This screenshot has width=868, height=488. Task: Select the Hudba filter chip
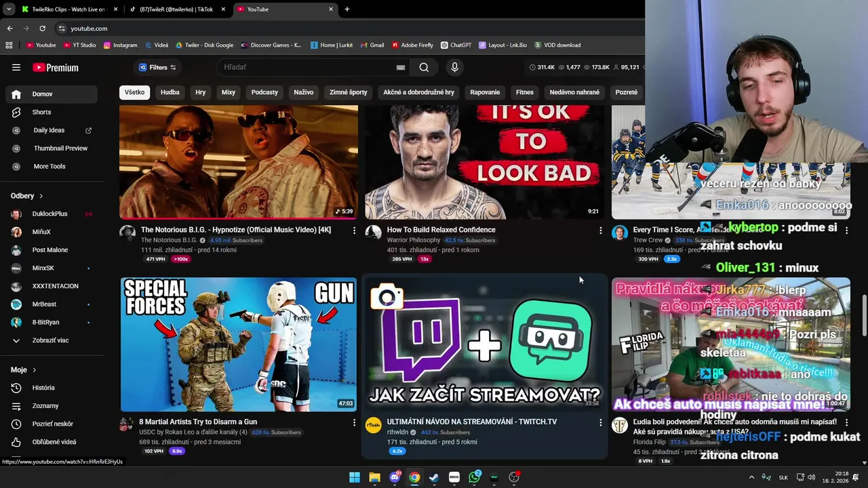coord(170,92)
